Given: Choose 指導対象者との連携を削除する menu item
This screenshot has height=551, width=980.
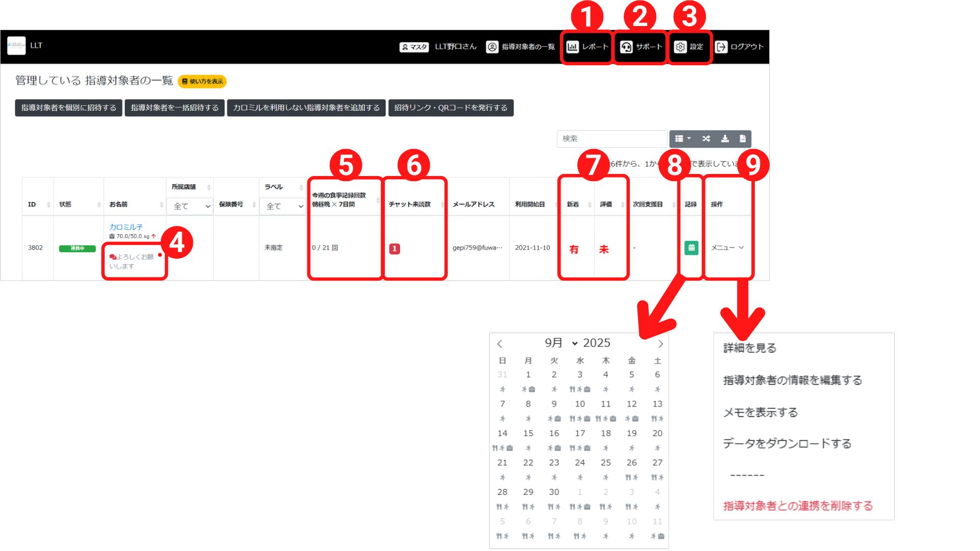Looking at the screenshot, I should tap(798, 506).
